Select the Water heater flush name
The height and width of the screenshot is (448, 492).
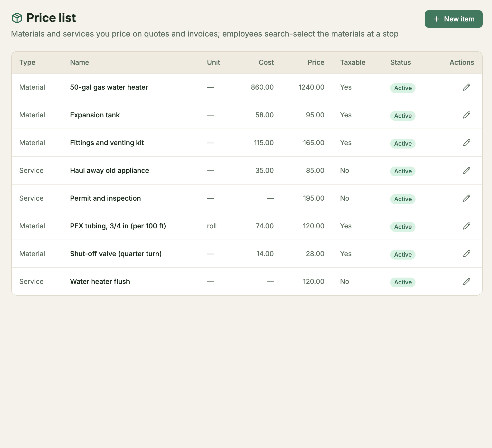click(x=100, y=282)
